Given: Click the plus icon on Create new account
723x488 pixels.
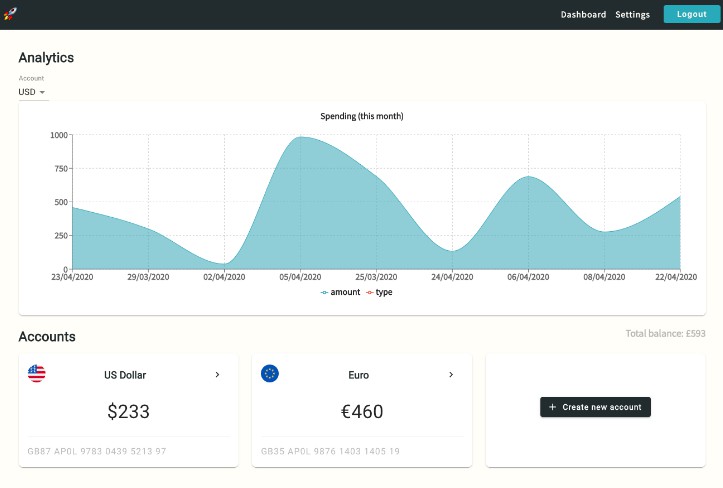Looking at the screenshot, I should 553,407.
